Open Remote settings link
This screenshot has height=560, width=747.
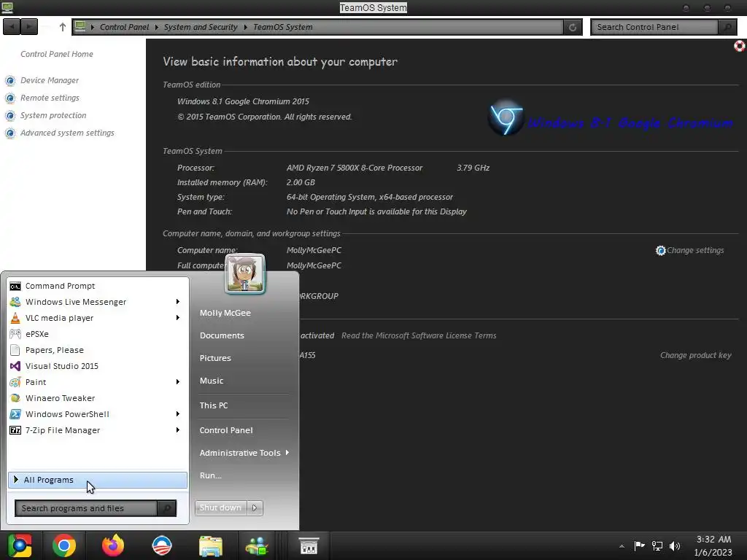(x=50, y=98)
